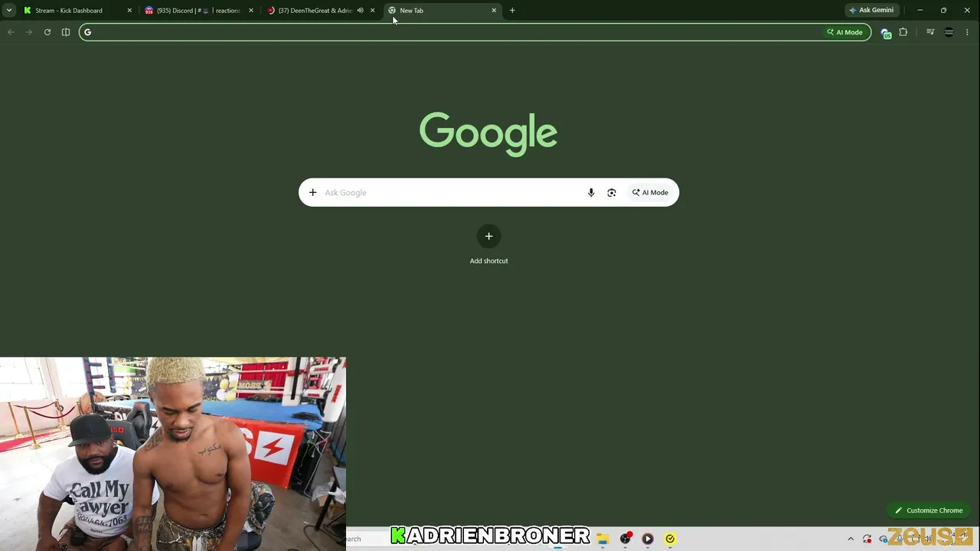This screenshot has height=551, width=980.
Task: Minimize the Chrome window
Action: tap(920, 11)
